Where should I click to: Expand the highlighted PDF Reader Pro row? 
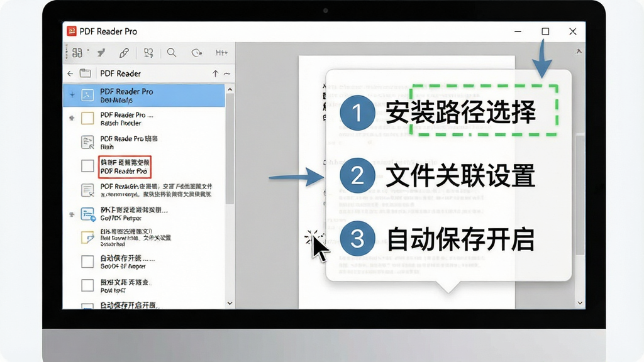click(72, 95)
